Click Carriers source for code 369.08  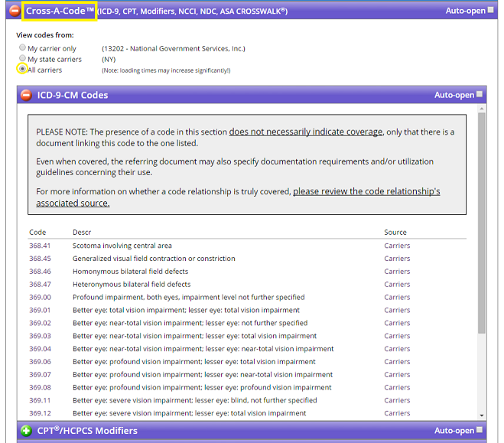397,387
